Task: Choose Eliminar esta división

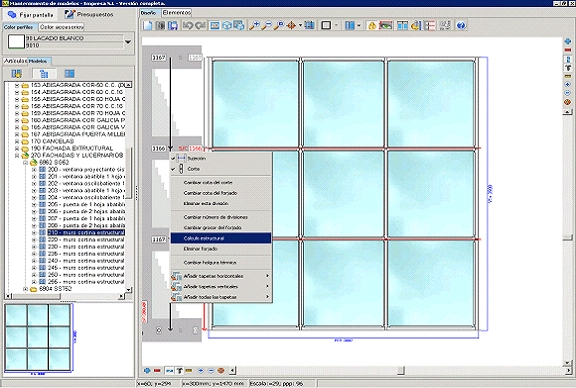Action: point(221,203)
